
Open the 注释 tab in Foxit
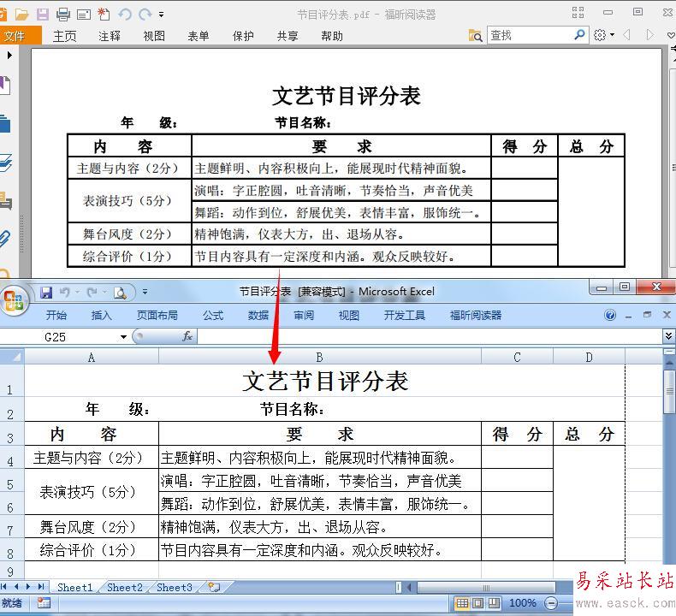tap(110, 36)
